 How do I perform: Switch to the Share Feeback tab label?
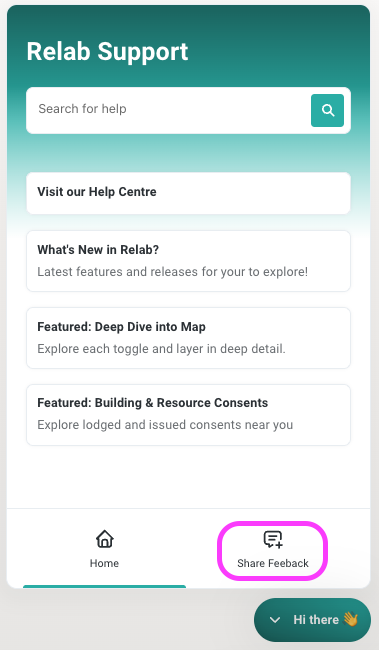273,563
